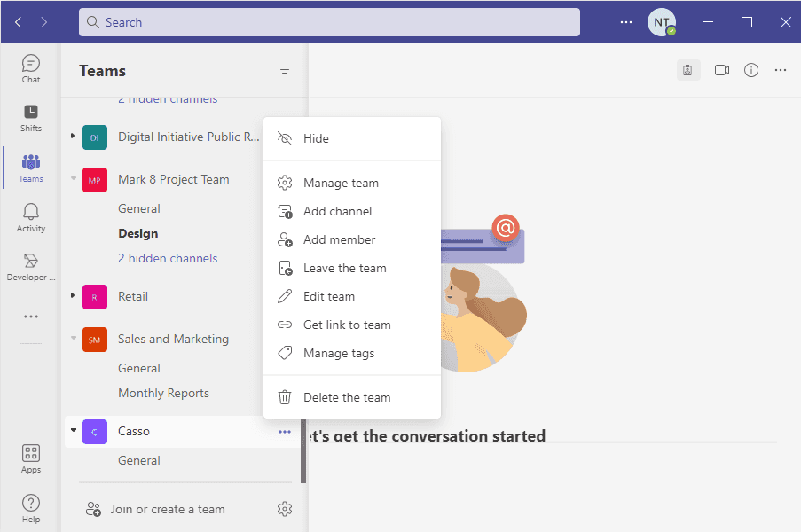Open the Chat section in the sidebar

(x=31, y=69)
